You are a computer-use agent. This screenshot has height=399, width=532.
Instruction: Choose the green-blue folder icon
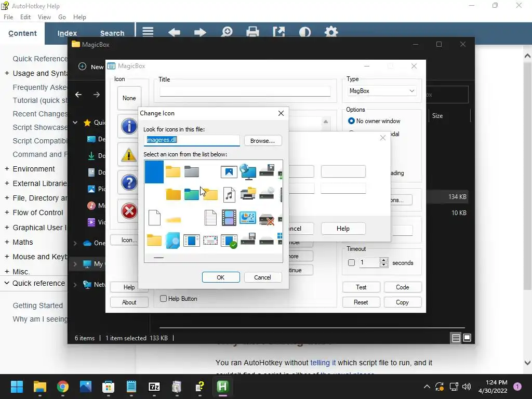191,194
